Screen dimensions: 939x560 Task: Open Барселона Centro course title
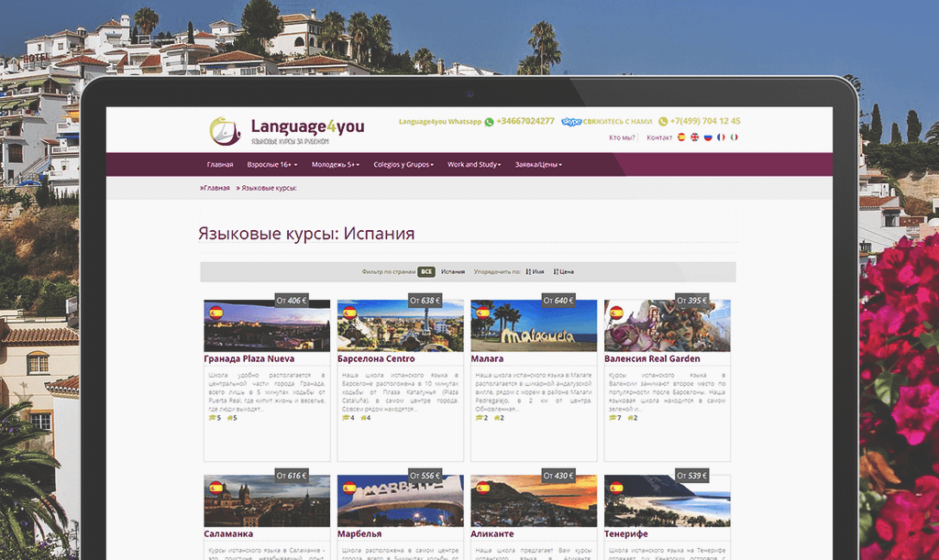point(376,359)
